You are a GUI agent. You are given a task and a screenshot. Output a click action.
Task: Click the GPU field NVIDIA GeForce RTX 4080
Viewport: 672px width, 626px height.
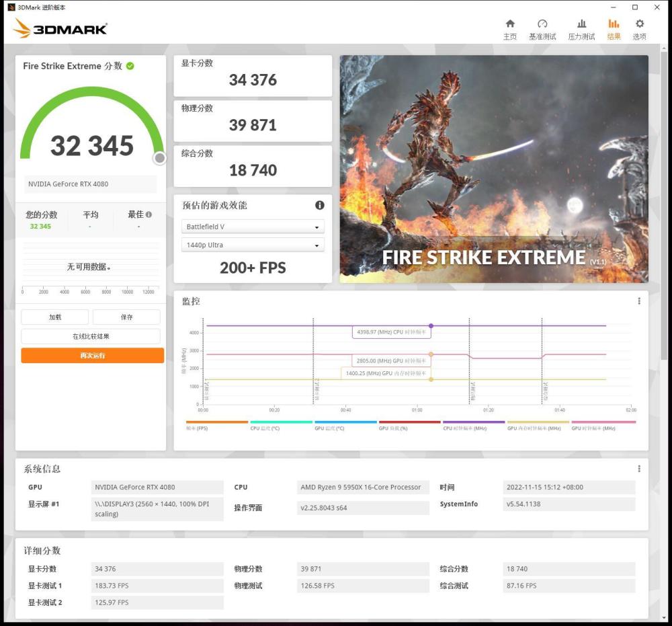[x=157, y=487]
